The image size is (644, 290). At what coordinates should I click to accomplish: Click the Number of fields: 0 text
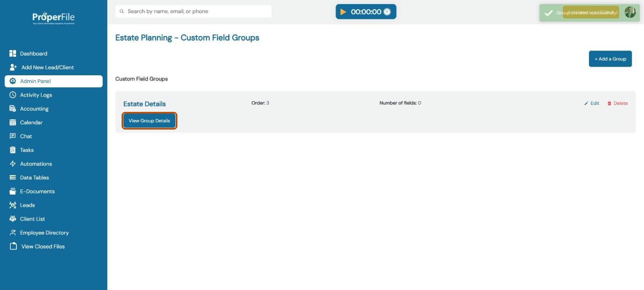pyautogui.click(x=400, y=103)
